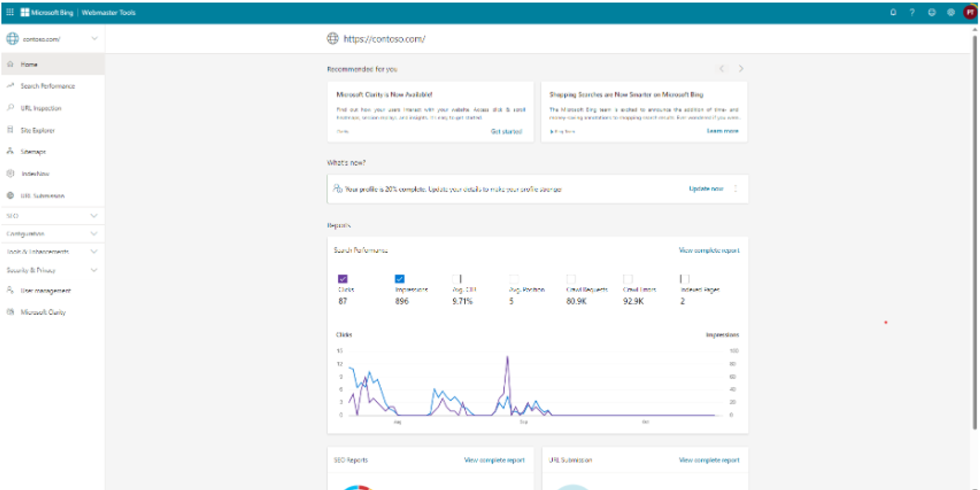Click Get started on the Clarity card
The image size is (980, 490).
click(506, 131)
